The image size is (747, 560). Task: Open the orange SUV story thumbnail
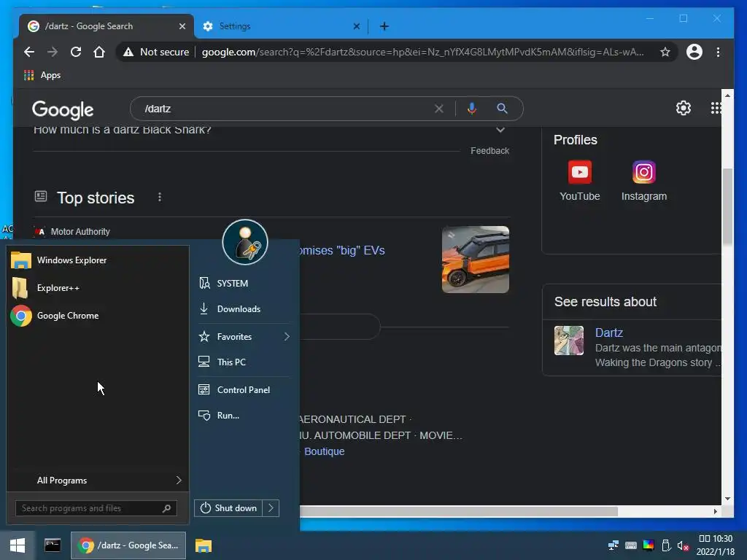476,260
